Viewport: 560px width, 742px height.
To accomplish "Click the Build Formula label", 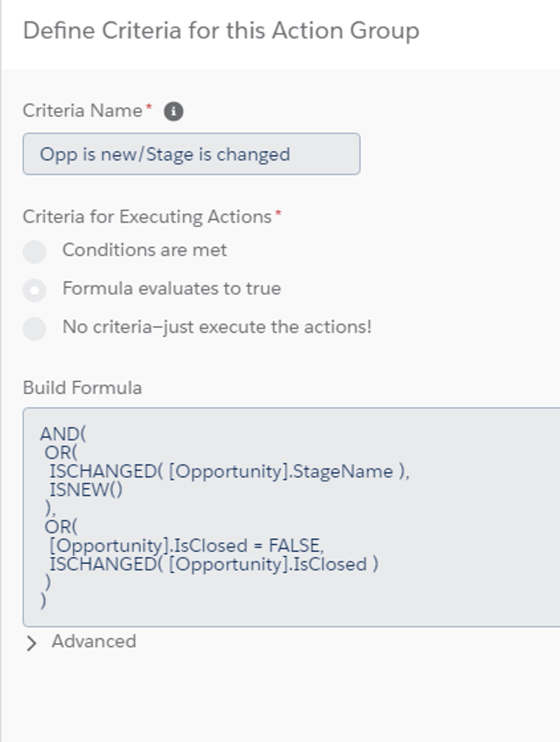I will [x=82, y=388].
